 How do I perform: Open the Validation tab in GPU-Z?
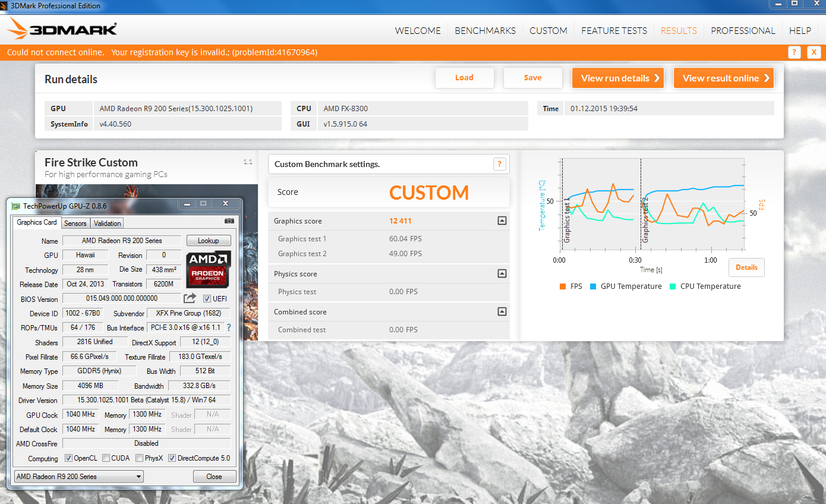tap(108, 223)
